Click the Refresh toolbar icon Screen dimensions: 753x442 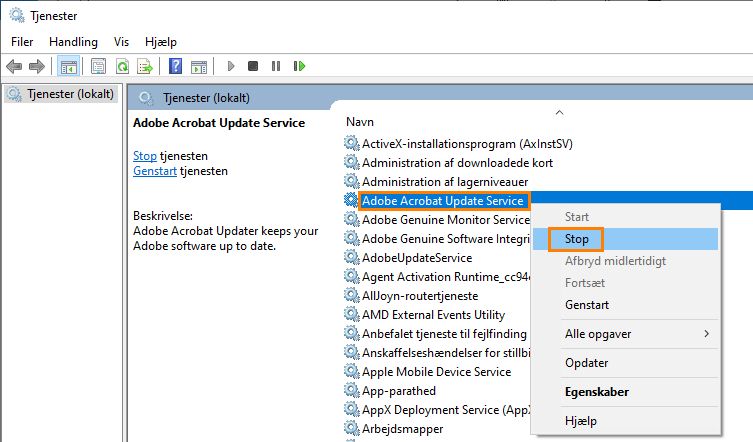tap(122, 66)
